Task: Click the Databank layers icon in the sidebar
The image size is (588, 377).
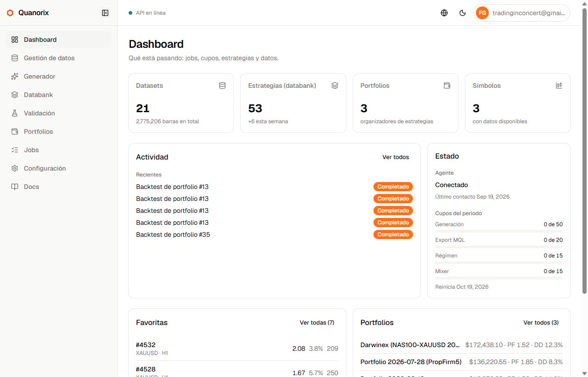Action: (x=15, y=95)
